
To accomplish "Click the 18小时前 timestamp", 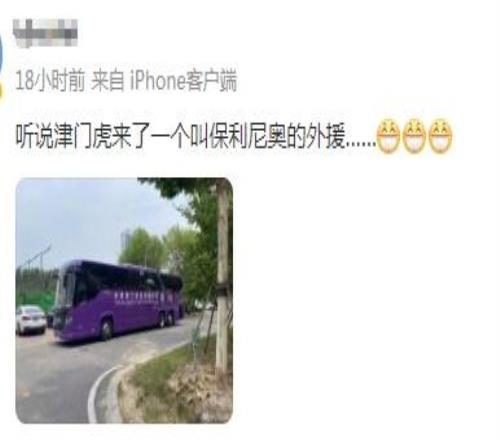I will point(50,81).
